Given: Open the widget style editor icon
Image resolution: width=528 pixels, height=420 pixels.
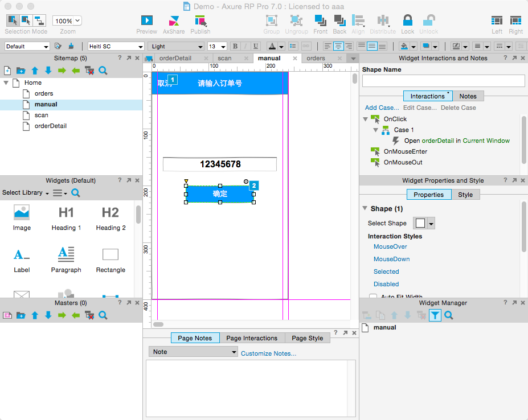Looking at the screenshot, I should pyautogui.click(x=58, y=46).
